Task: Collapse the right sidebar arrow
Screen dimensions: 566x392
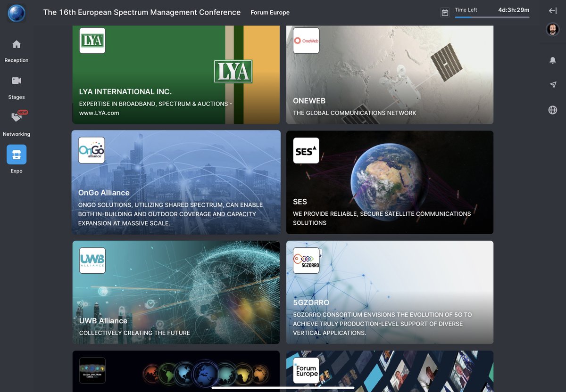Action: click(553, 11)
